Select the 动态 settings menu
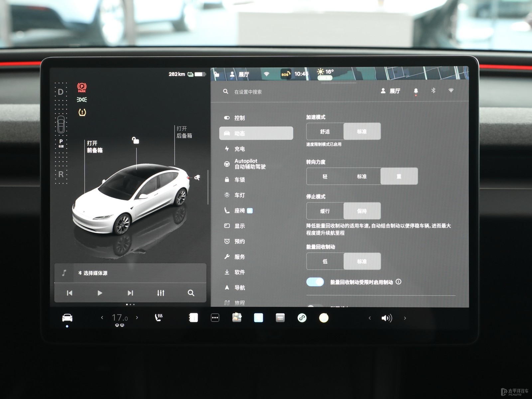Screen dimensions: 532x399 256,133
